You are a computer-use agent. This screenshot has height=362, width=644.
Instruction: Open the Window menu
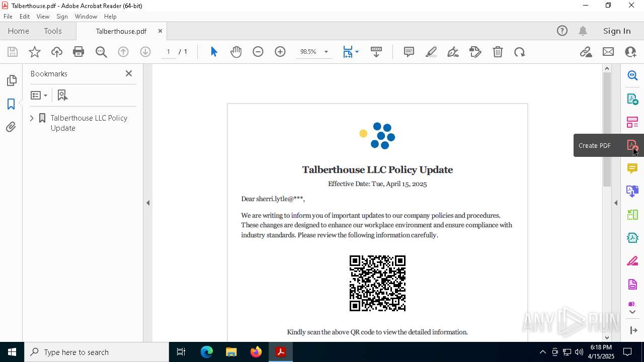(x=86, y=17)
